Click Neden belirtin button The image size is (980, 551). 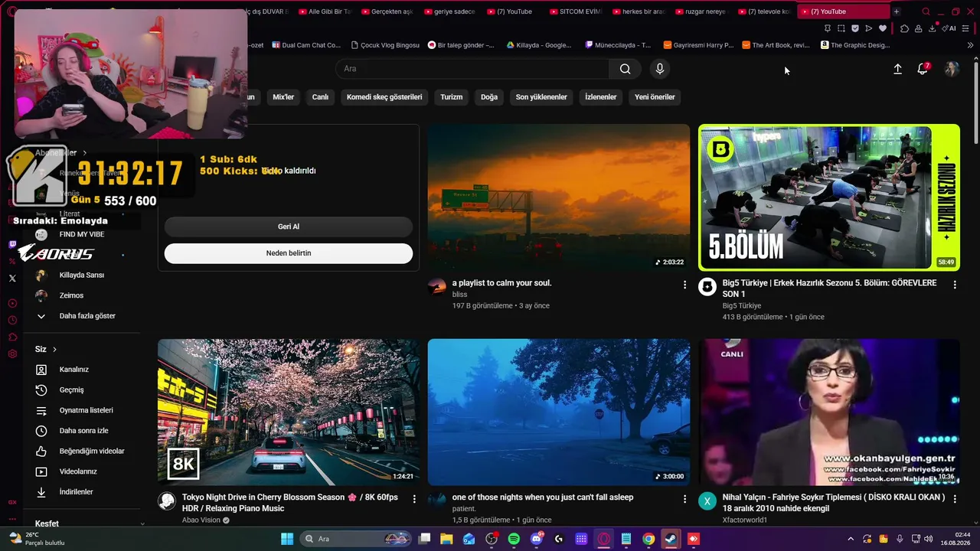[289, 253]
